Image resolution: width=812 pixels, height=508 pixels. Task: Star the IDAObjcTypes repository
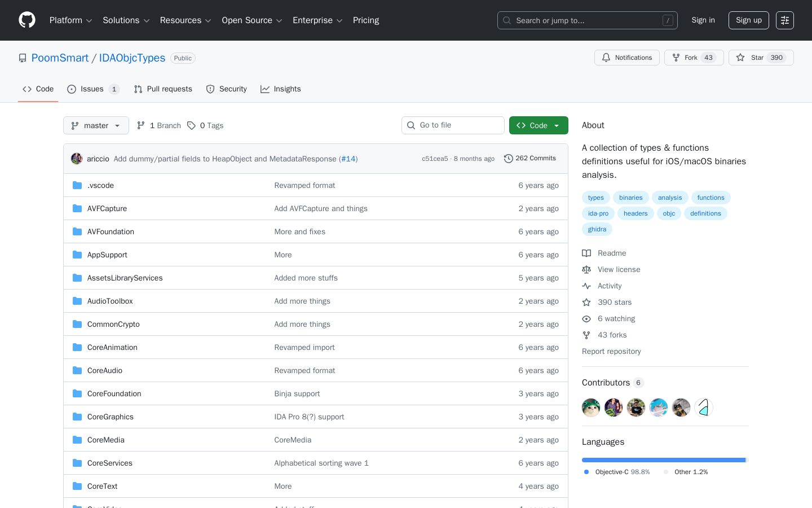pyautogui.click(x=761, y=58)
